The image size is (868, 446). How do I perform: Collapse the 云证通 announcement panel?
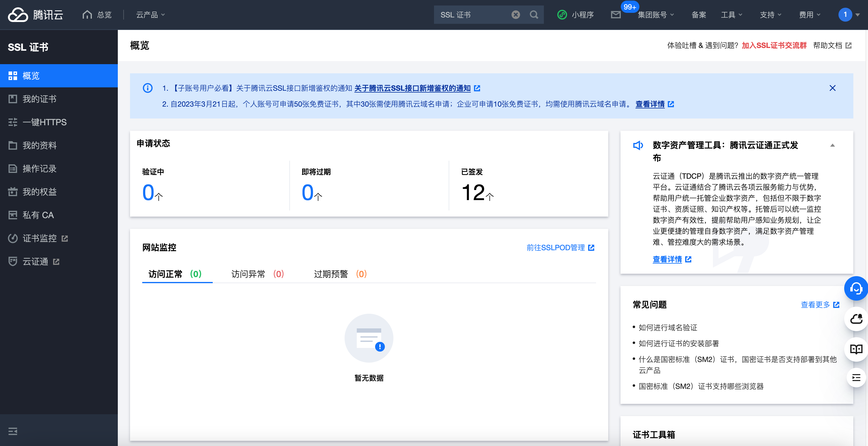833,145
